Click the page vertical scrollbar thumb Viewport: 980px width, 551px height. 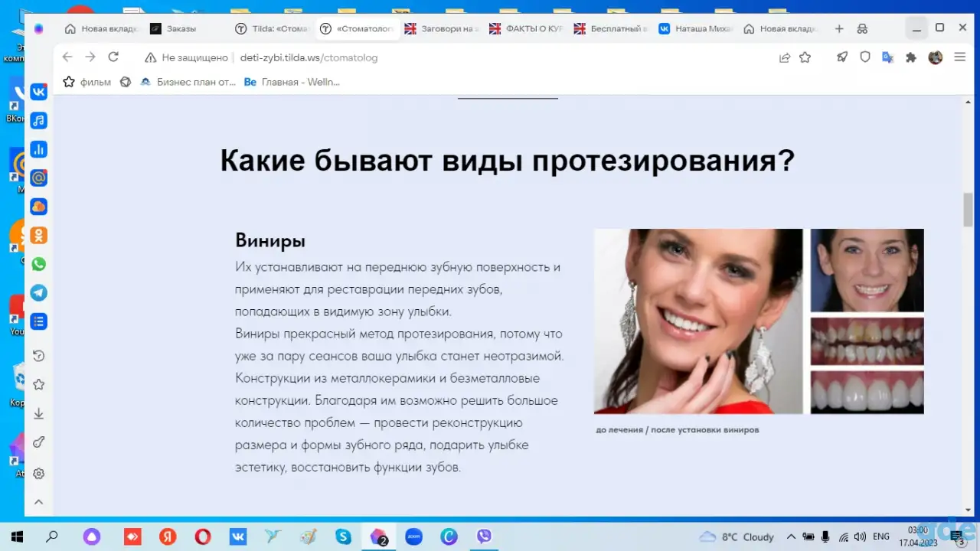coord(968,210)
